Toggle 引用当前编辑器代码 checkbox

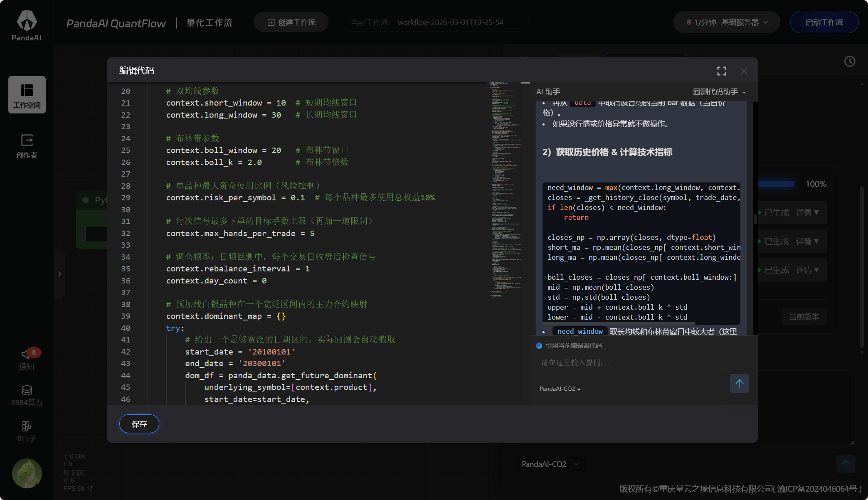click(539, 345)
